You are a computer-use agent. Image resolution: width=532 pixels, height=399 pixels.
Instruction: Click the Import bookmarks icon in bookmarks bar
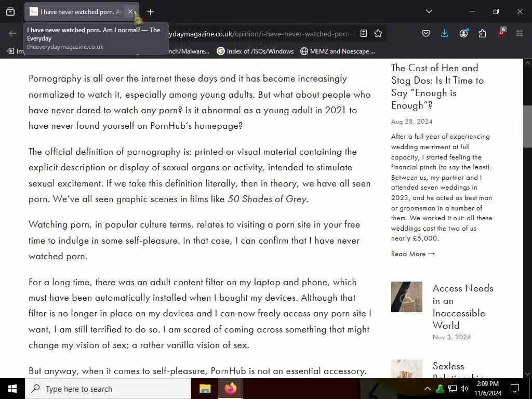(10, 51)
